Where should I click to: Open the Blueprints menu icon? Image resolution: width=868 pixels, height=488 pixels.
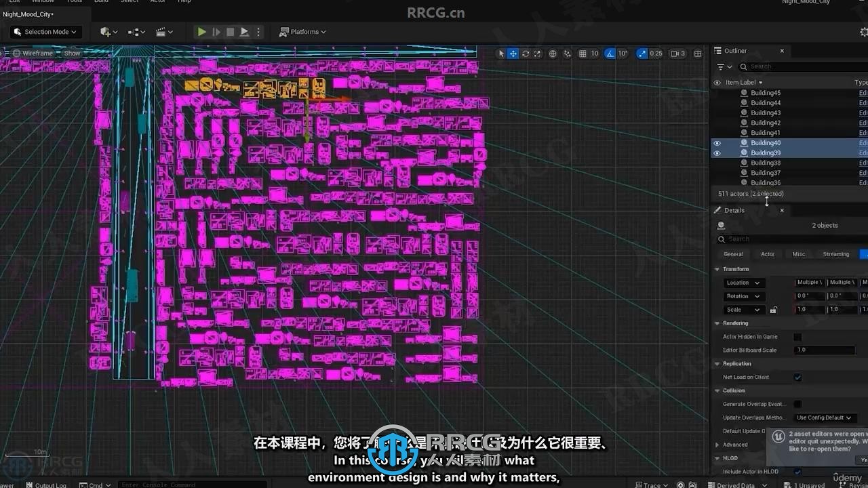coord(136,32)
